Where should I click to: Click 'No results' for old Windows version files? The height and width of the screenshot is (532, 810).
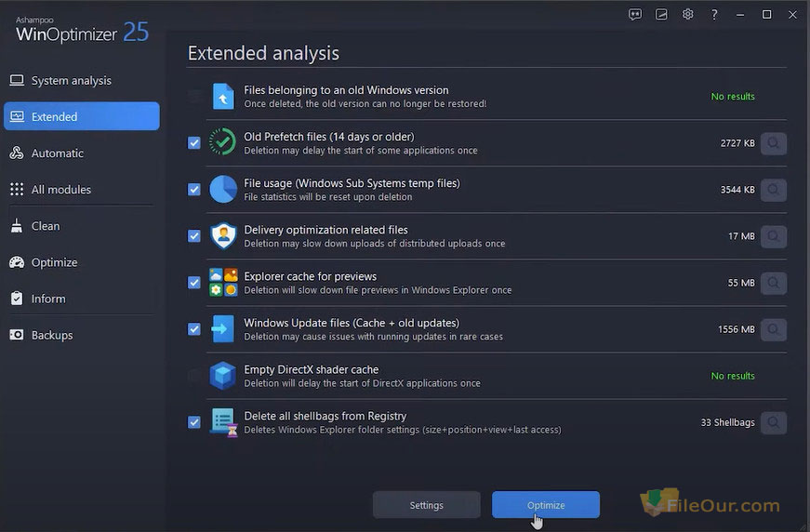tap(733, 97)
